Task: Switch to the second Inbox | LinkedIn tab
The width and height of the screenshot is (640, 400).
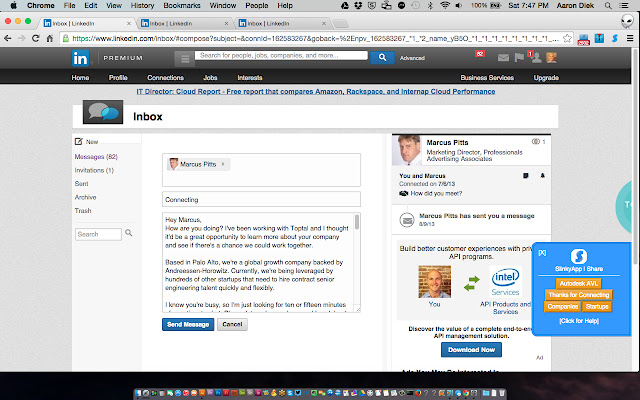Action: (184, 23)
